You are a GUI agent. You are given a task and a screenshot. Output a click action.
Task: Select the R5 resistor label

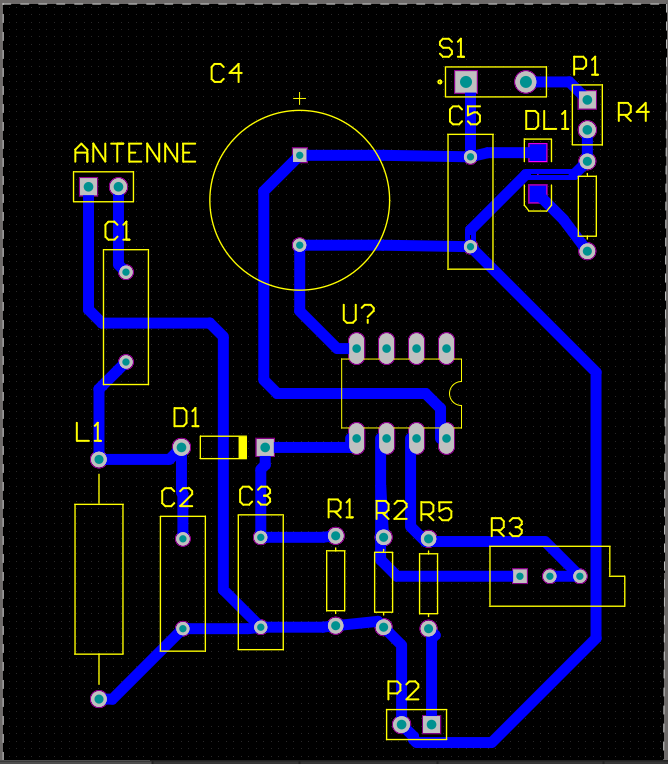[x=436, y=512]
